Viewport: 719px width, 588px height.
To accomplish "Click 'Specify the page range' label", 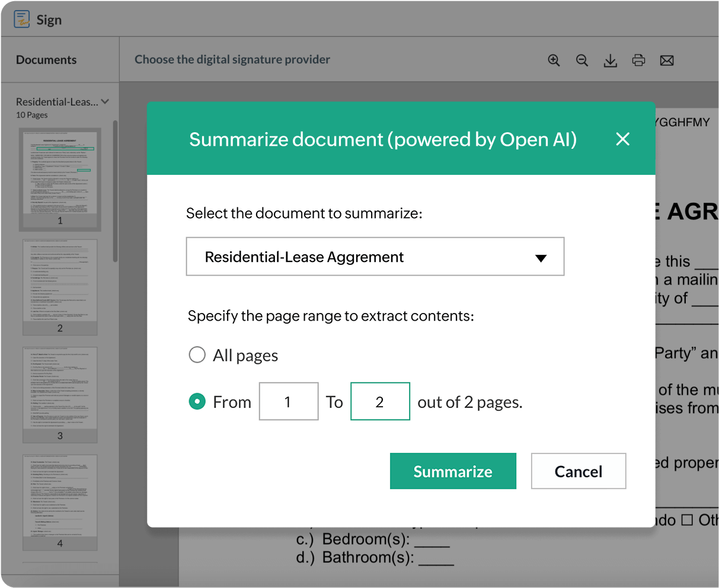I will click(x=331, y=316).
